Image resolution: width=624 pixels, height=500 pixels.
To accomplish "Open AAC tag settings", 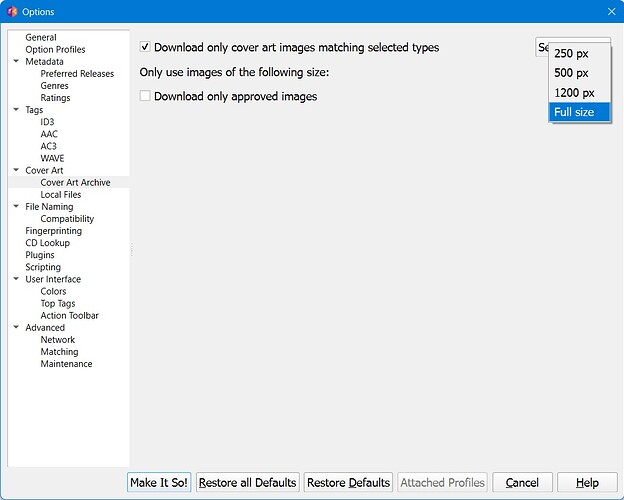I will (x=49, y=134).
